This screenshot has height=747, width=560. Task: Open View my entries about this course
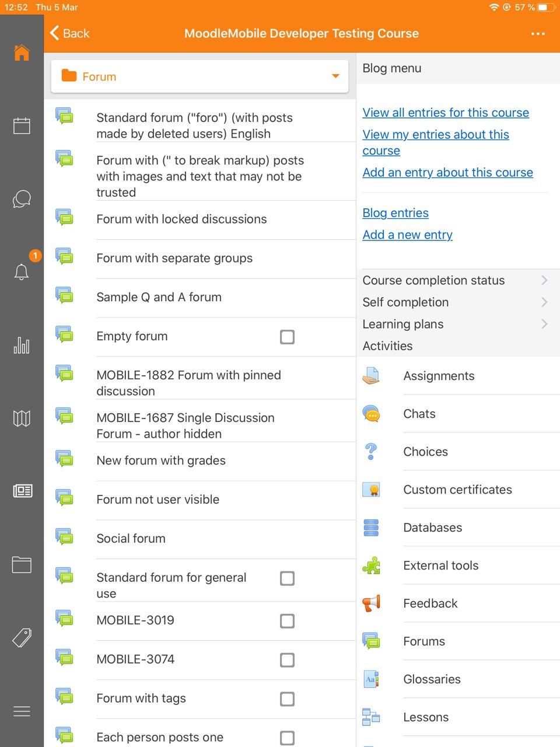[436, 142]
